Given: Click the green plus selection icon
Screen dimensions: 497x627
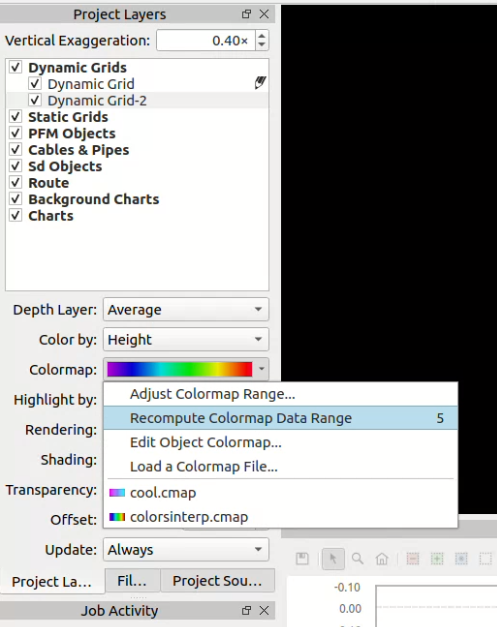Looking at the screenshot, I should point(437,558).
